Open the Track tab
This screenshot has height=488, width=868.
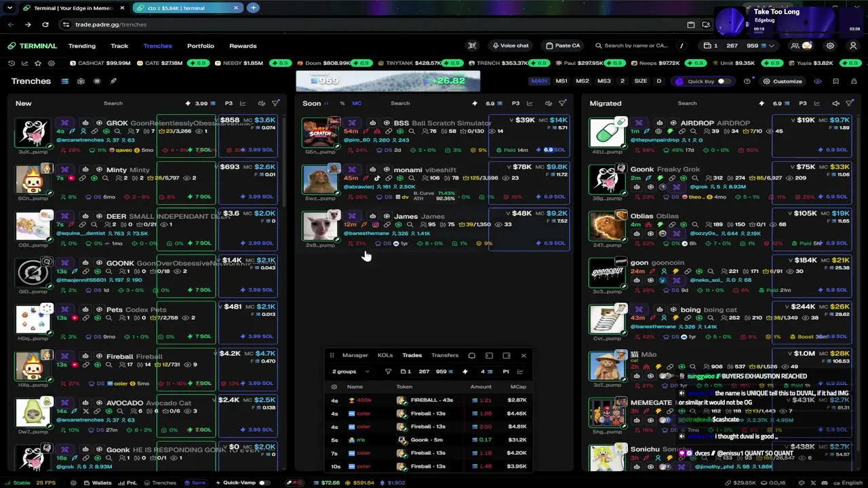(119, 45)
